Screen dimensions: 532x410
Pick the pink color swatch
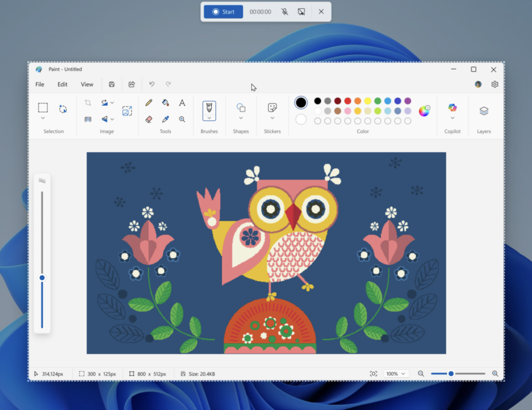(x=347, y=111)
